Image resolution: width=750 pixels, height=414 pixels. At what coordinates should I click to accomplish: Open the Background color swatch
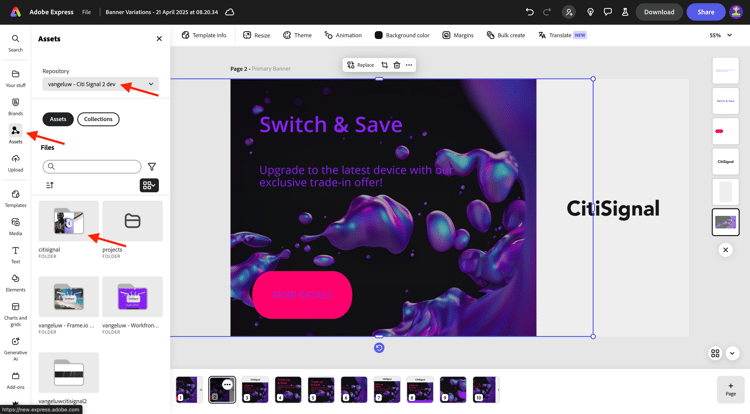pos(402,35)
